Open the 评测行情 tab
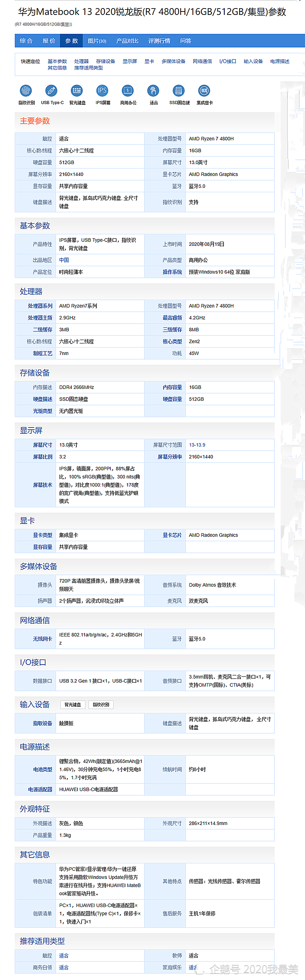The width and height of the screenshot is (305, 980). point(159,41)
